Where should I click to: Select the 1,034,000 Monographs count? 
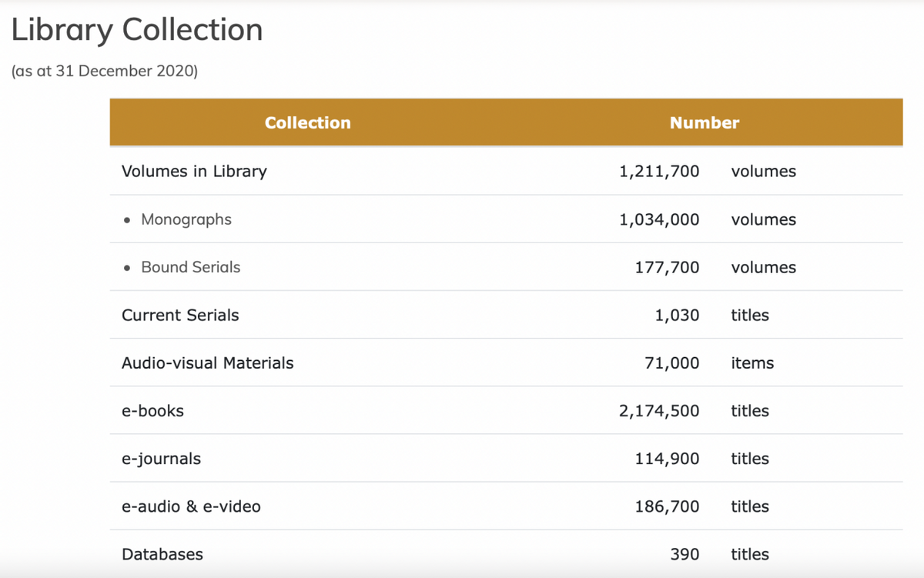659,219
